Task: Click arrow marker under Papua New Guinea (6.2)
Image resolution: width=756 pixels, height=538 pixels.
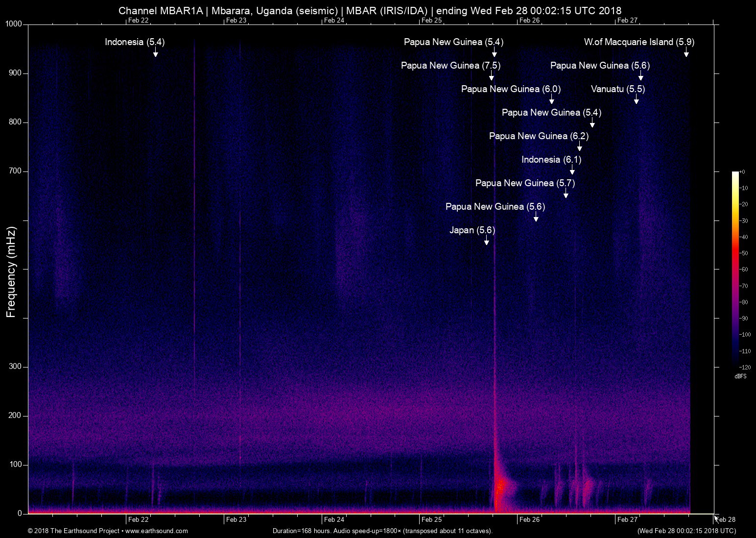Action: coord(579,147)
